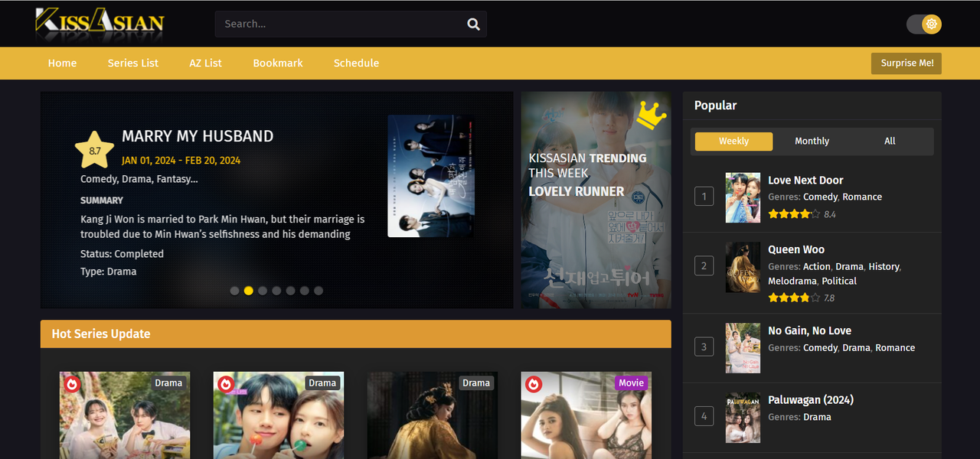Click Drama genre under Paluwagan (2024)

click(817, 417)
